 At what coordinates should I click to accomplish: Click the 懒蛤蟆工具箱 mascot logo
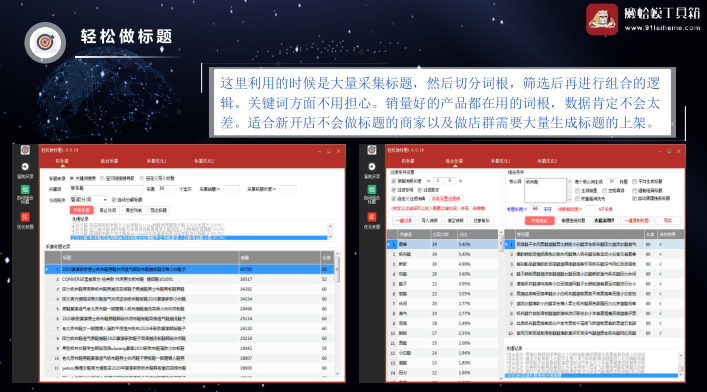pos(602,19)
